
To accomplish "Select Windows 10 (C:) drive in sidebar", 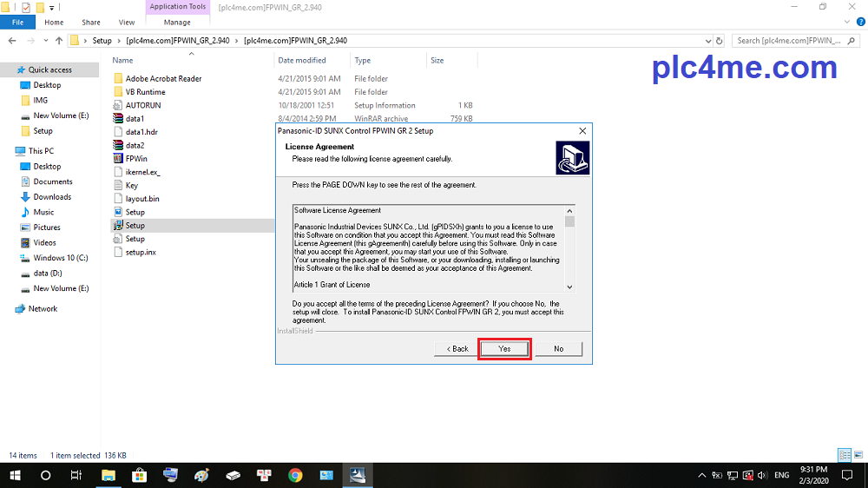I will 61,258.
